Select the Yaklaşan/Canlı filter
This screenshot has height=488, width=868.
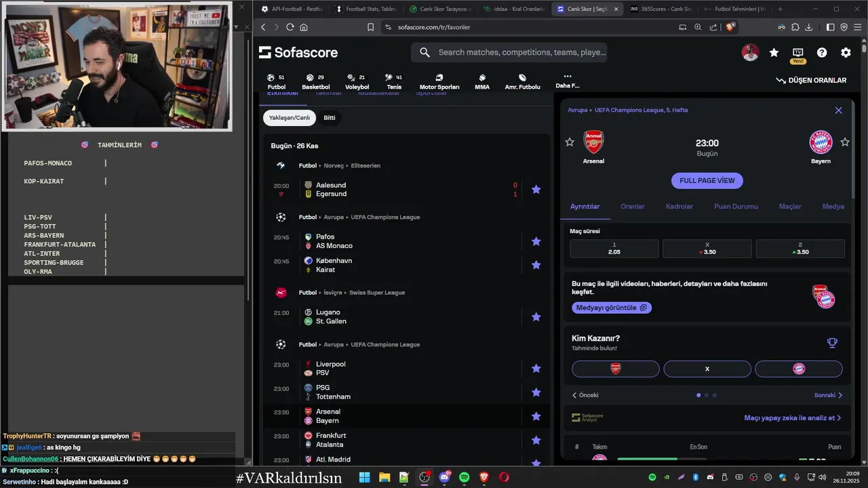pos(290,117)
